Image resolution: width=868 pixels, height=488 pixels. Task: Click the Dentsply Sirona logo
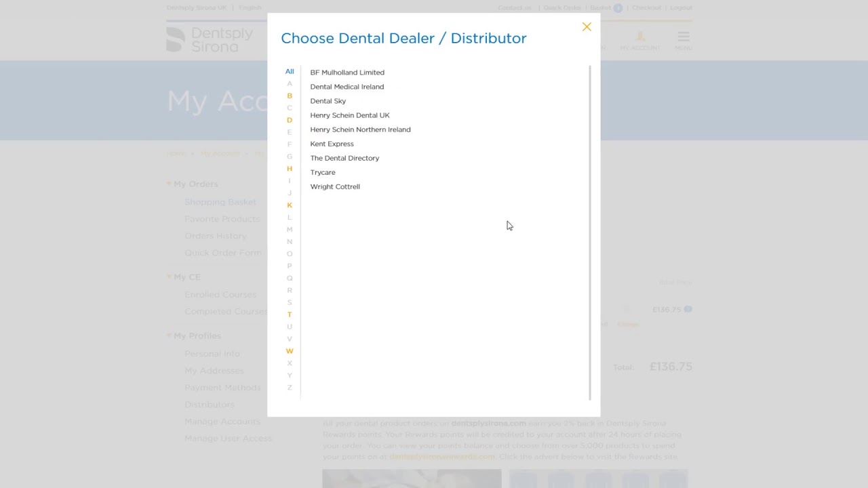coord(210,39)
